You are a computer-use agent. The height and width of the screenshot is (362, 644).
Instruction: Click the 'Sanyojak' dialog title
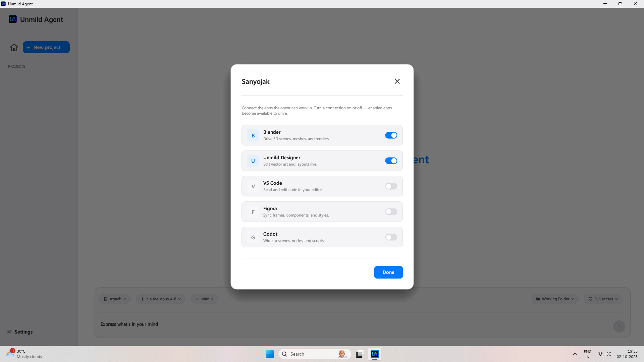pyautogui.click(x=256, y=81)
